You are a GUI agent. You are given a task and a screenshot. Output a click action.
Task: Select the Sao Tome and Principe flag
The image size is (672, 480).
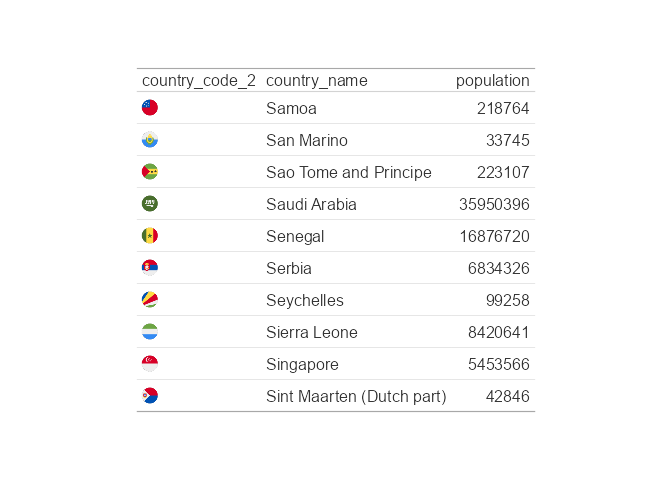tap(150, 172)
